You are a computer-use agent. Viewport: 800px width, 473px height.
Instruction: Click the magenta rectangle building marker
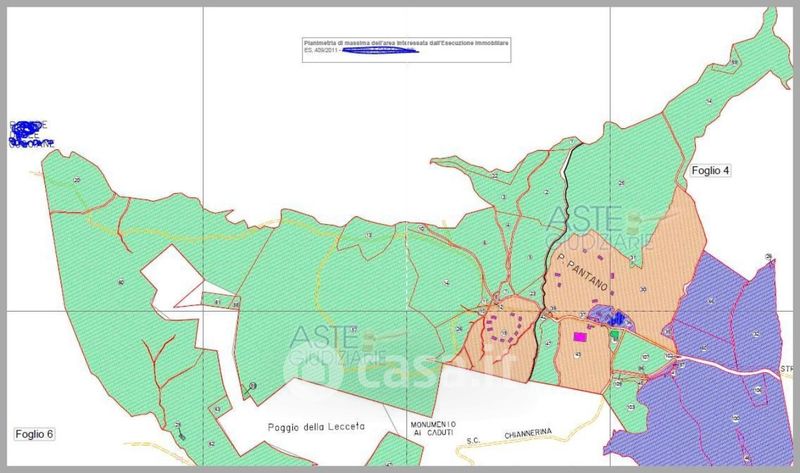(579, 338)
